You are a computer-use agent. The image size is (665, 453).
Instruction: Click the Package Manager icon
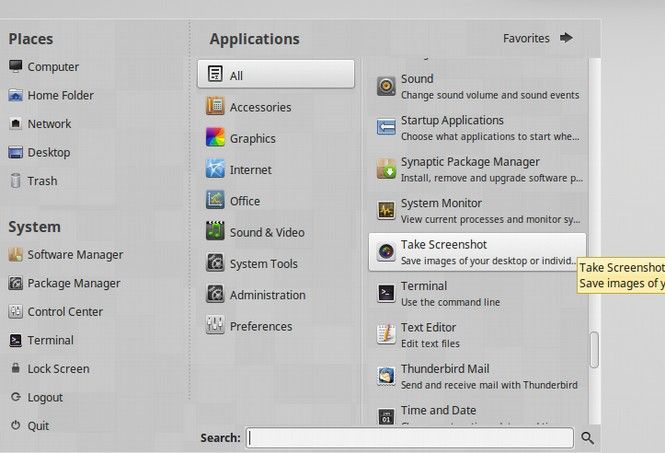click(16, 283)
